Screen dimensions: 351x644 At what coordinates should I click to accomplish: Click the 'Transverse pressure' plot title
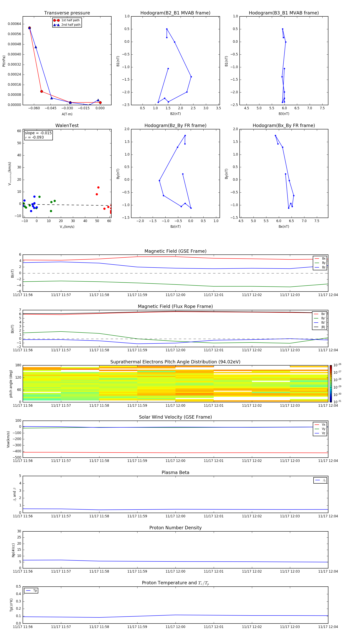[67, 13]
